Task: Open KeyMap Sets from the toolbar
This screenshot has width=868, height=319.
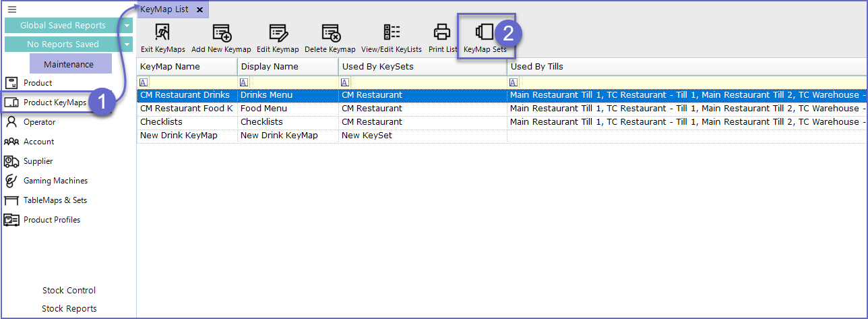Action: [485, 33]
